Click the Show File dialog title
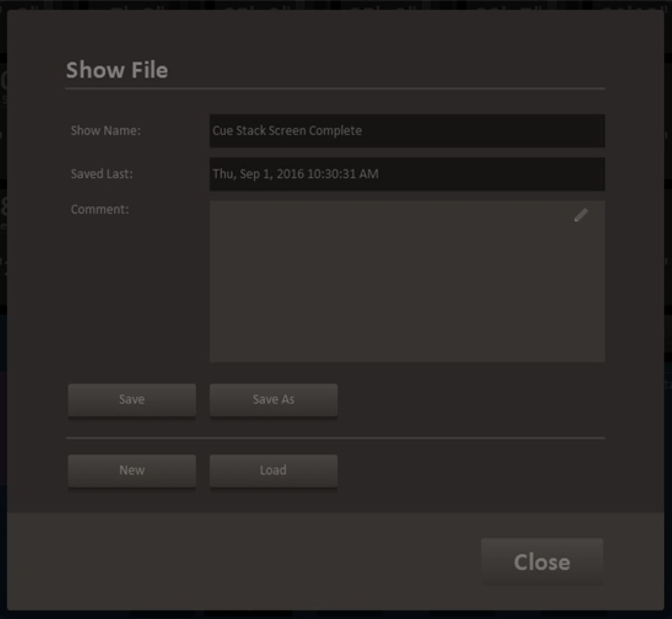Image resolution: width=672 pixels, height=619 pixels. [117, 70]
